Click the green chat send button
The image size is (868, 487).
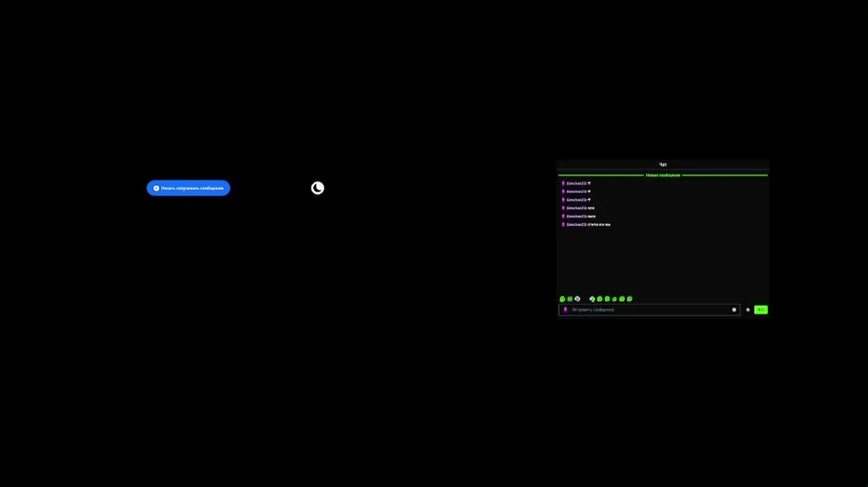point(761,310)
